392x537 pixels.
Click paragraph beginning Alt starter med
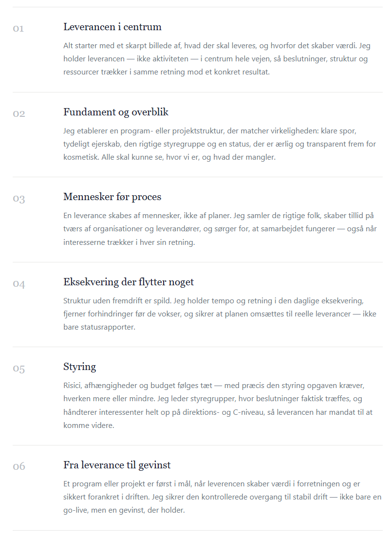pos(217,59)
